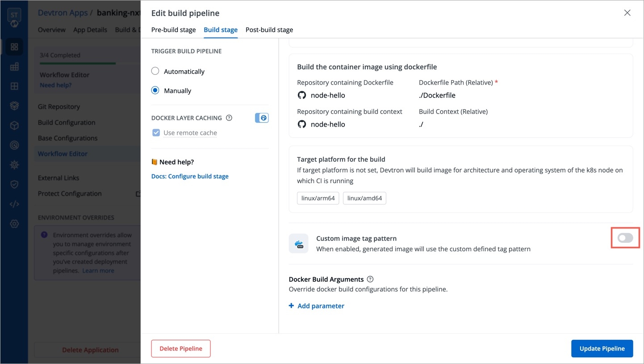
Task: Select the Automatically trigger option
Action: tap(155, 71)
